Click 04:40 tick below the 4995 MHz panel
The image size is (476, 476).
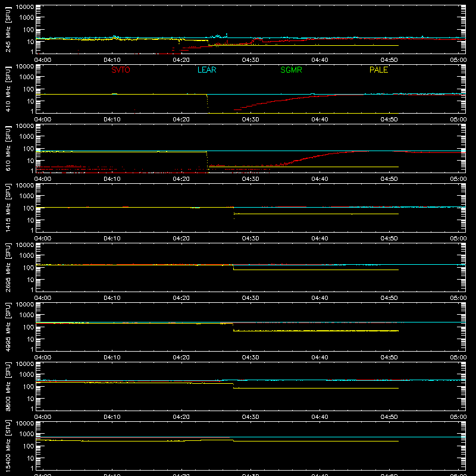[x=320, y=358]
